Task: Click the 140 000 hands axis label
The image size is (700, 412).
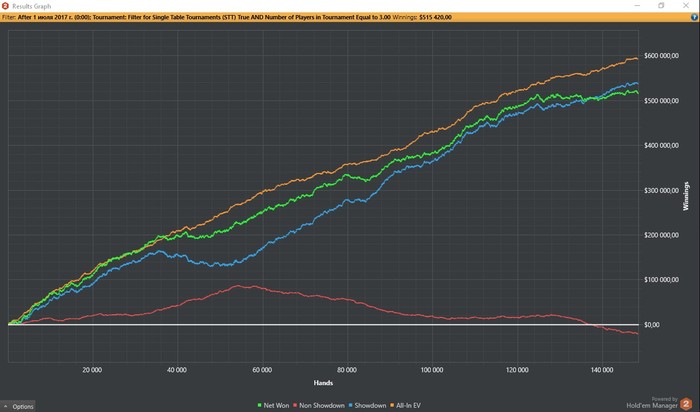Action: [x=602, y=370]
